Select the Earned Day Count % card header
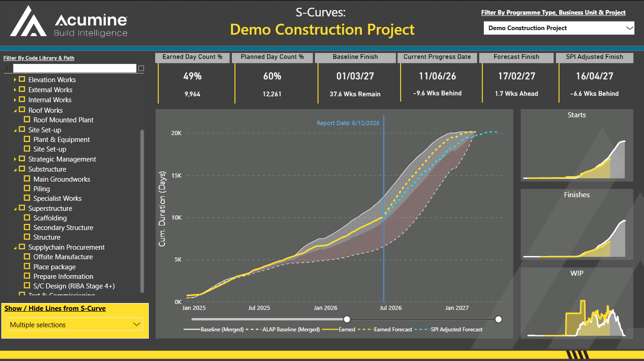The height and width of the screenshot is (361, 644). 192,58
